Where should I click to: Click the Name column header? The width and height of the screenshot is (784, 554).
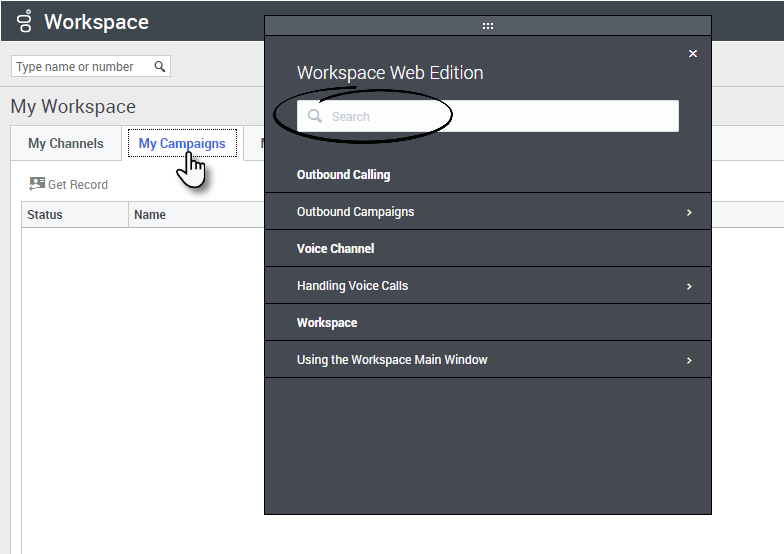click(150, 215)
